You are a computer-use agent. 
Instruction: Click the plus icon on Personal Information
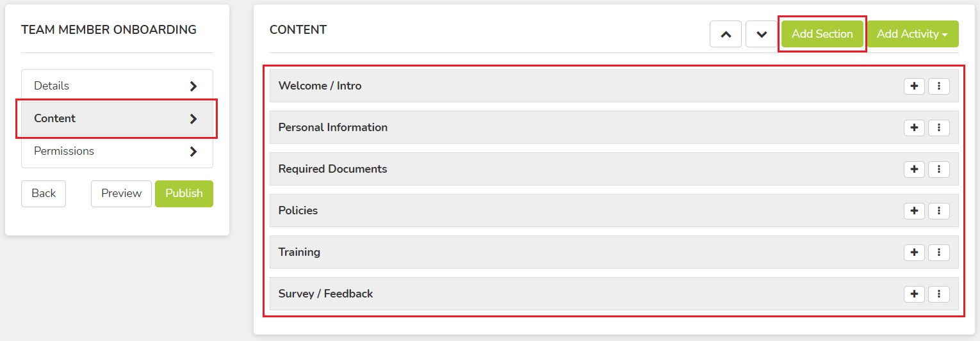click(914, 128)
